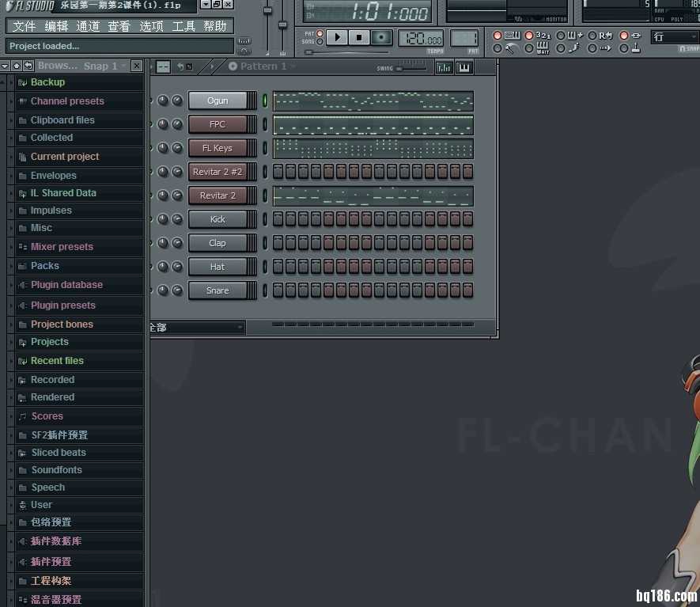Click the Record button in transport
This screenshot has height=607, width=700.
click(381, 37)
